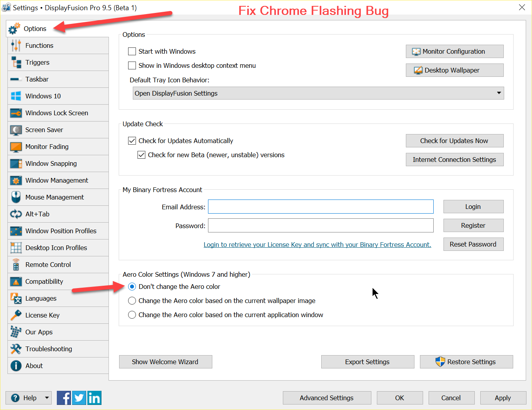This screenshot has width=532, height=410.
Task: Toggle Show in Windows desktop context menu
Action: [132, 65]
